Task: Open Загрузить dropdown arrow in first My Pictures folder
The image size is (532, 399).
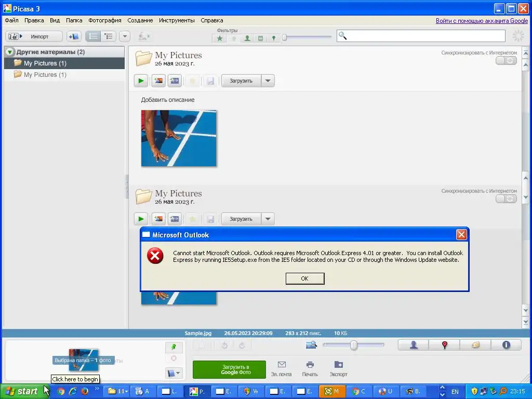Action: pyautogui.click(x=268, y=81)
